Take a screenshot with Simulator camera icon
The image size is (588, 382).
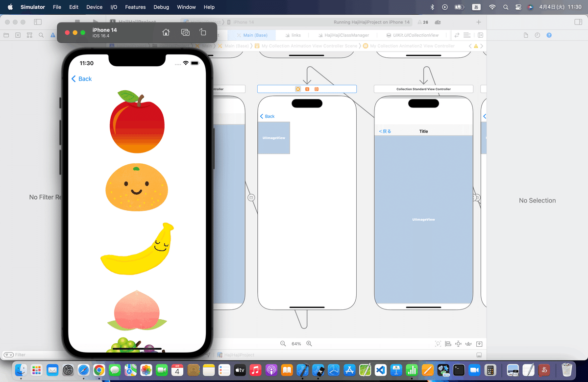tap(185, 32)
